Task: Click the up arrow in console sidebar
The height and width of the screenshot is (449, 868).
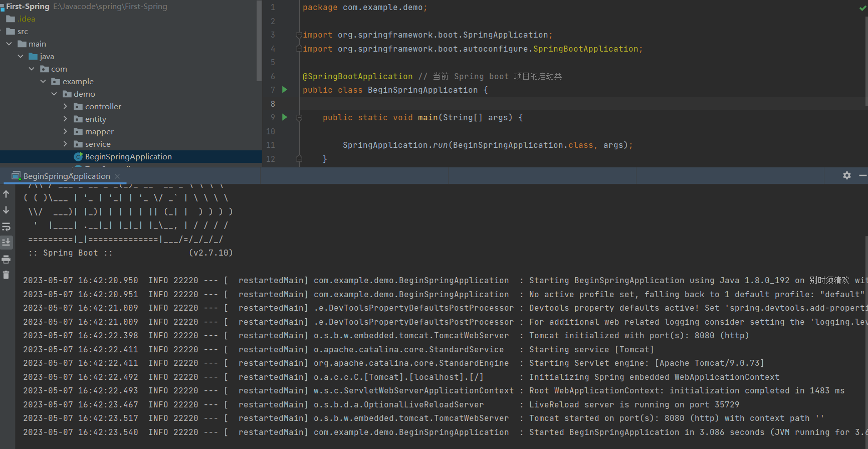Action: pyautogui.click(x=6, y=194)
